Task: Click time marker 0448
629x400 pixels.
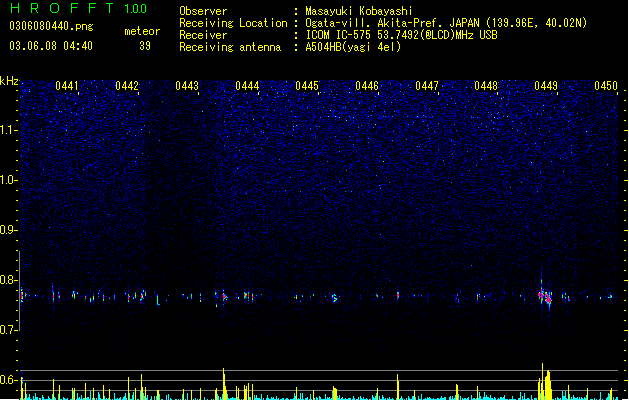Action: pos(486,86)
